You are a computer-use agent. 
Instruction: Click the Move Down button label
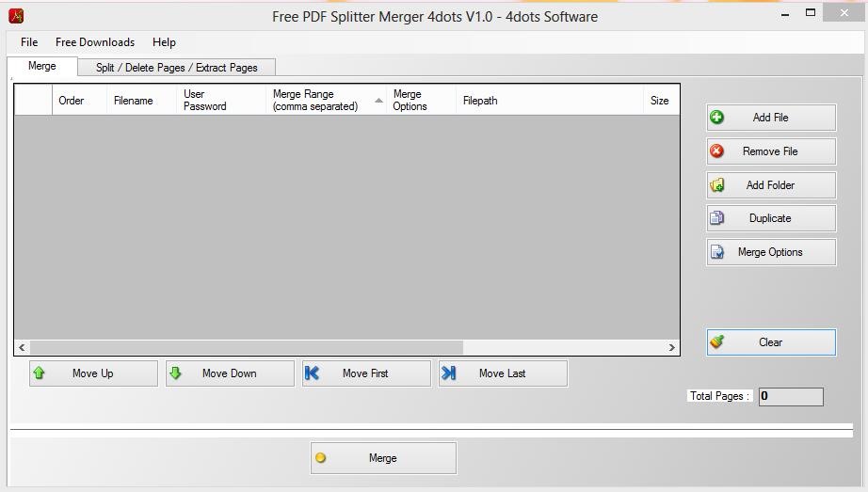click(x=229, y=373)
